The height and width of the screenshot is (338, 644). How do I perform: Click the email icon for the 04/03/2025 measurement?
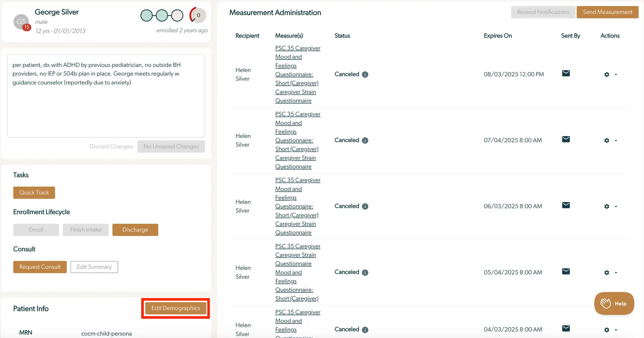pos(566,329)
